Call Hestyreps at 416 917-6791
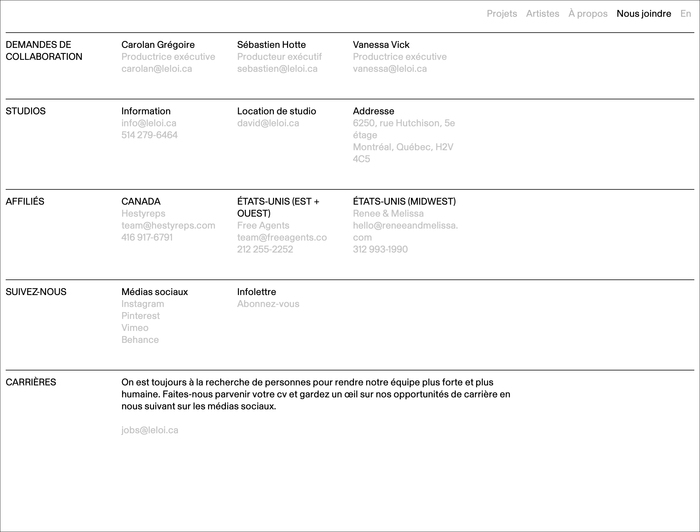Screen dimensions: 700x532 (147, 237)
